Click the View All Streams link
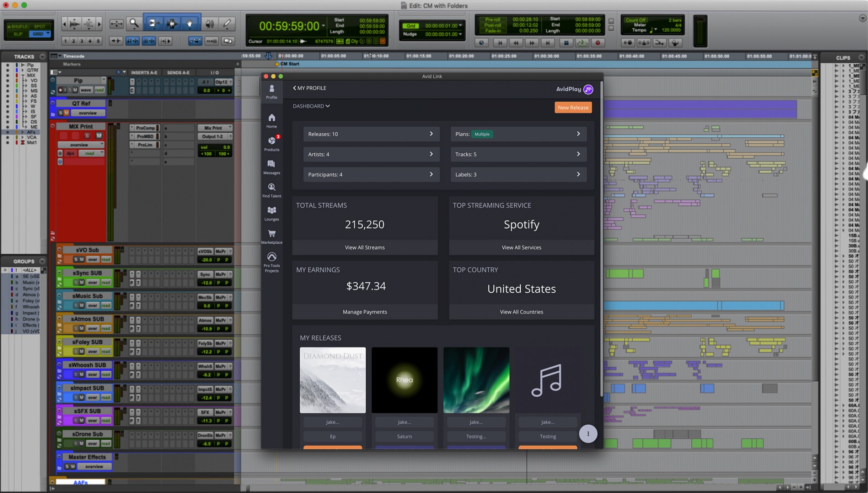The image size is (868, 493). [365, 247]
